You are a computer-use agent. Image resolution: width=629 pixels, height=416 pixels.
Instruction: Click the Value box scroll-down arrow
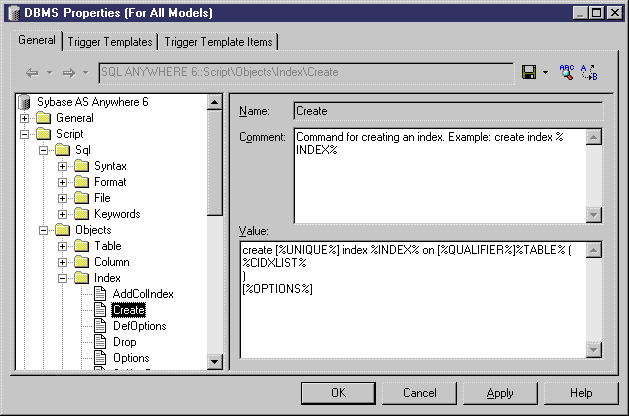593,349
